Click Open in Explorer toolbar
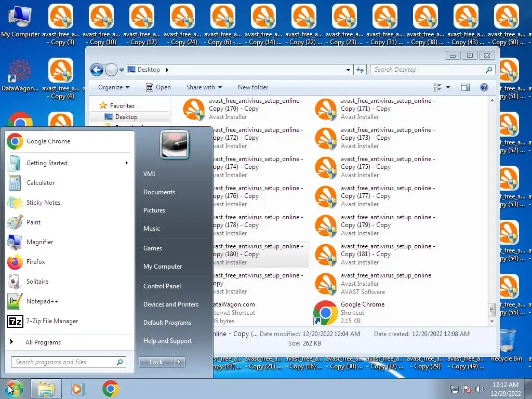 tap(158, 87)
